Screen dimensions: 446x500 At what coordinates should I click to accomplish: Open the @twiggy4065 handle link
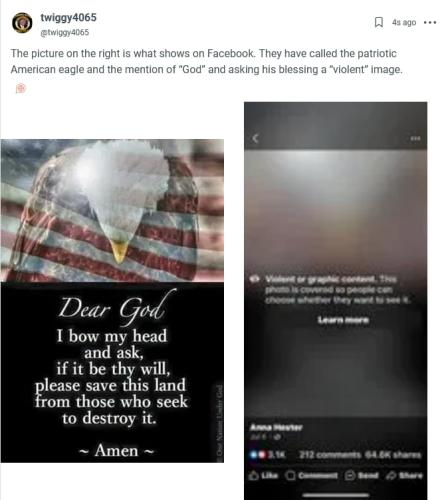coord(65,32)
